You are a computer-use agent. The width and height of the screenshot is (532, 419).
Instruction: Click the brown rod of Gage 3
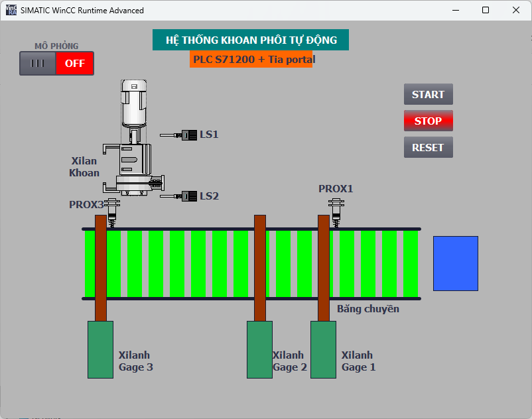tap(101, 268)
